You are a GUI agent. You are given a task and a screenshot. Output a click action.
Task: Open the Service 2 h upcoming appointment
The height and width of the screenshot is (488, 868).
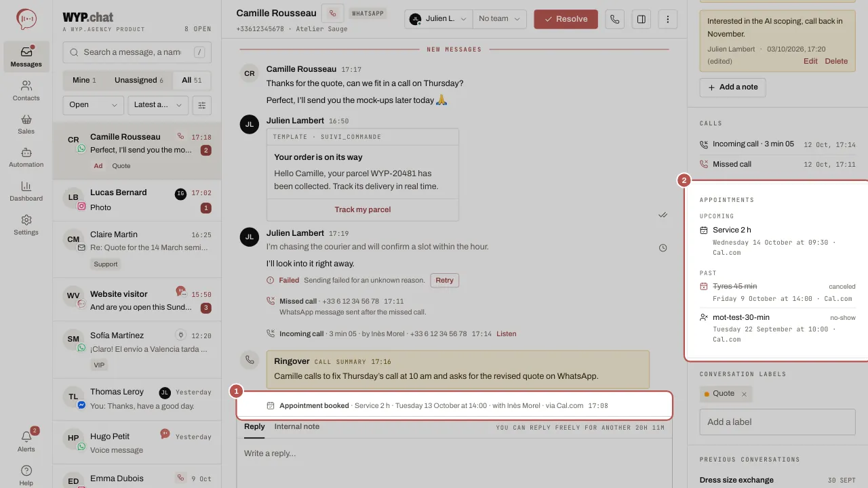click(x=777, y=241)
